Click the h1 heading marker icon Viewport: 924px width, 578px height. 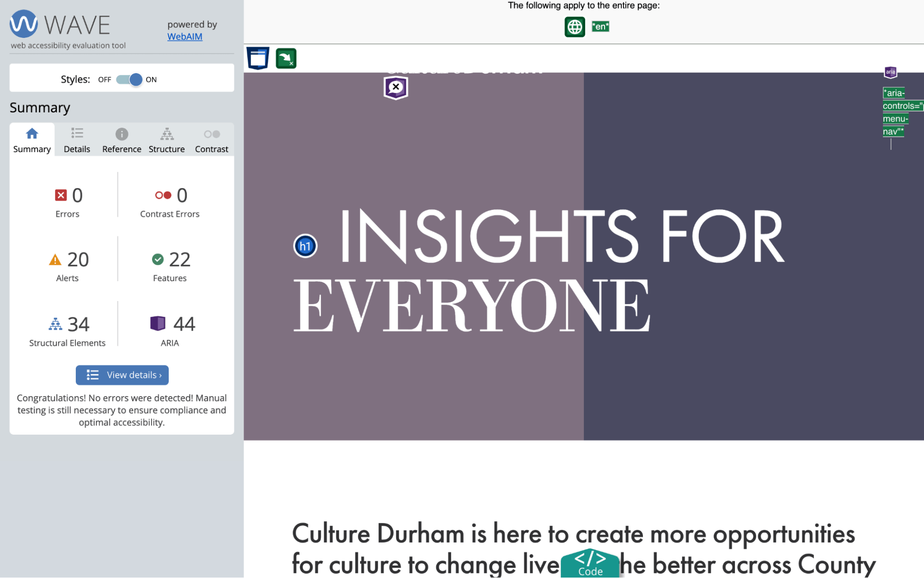tap(305, 246)
